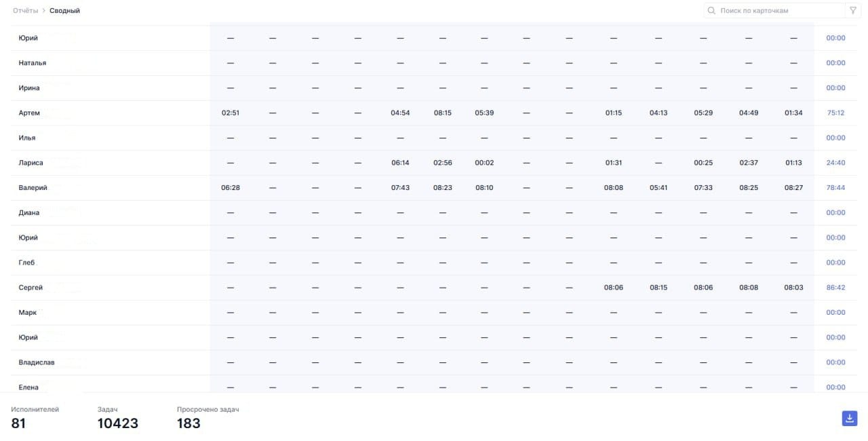The image size is (868, 441).
Task: Select the Лариса row name
Action: [31, 163]
